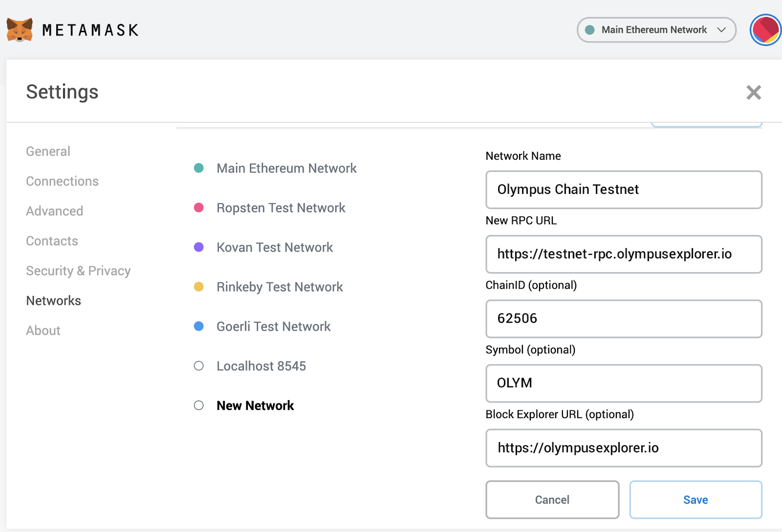Viewport: 782px width, 532px height.
Task: Click the MetaMask fox logo
Action: coord(20,30)
